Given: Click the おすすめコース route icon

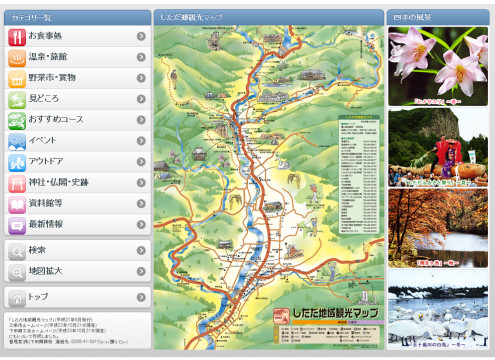Looking at the screenshot, I should [x=17, y=120].
